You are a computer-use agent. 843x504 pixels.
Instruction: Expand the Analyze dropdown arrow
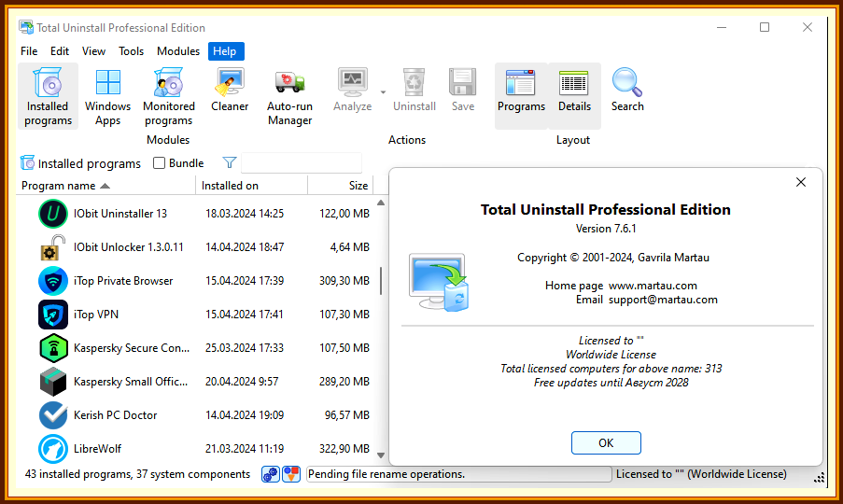383,92
